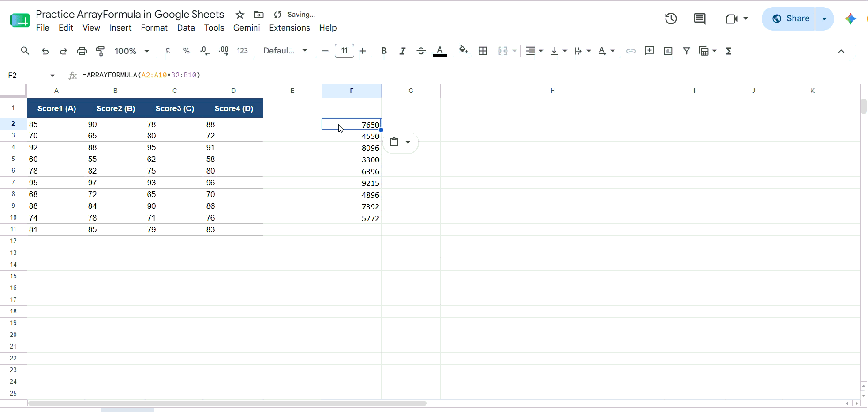Open the zoom 100% dropdown
The image size is (868, 412).
click(x=132, y=51)
